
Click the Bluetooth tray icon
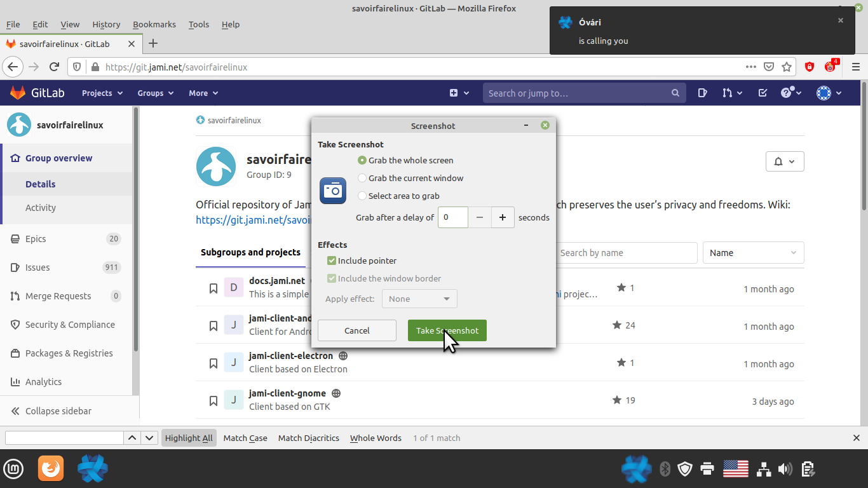[x=665, y=469]
